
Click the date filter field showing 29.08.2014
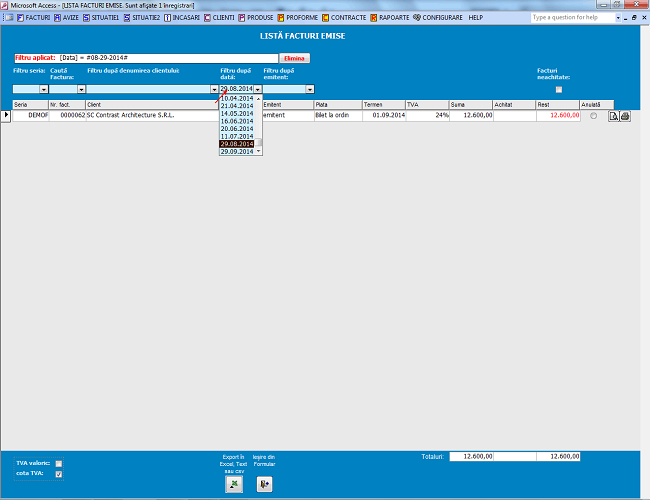pyautogui.click(x=237, y=89)
